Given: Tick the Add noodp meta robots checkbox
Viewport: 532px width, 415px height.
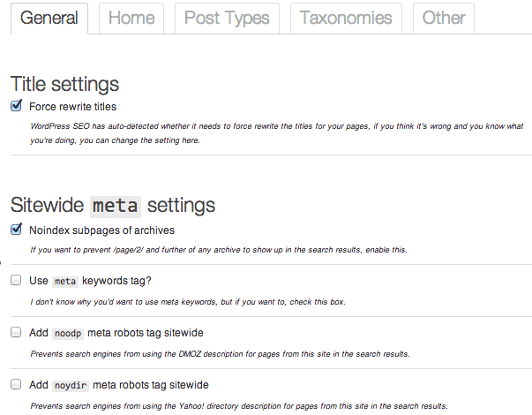Looking at the screenshot, I should (x=16, y=332).
